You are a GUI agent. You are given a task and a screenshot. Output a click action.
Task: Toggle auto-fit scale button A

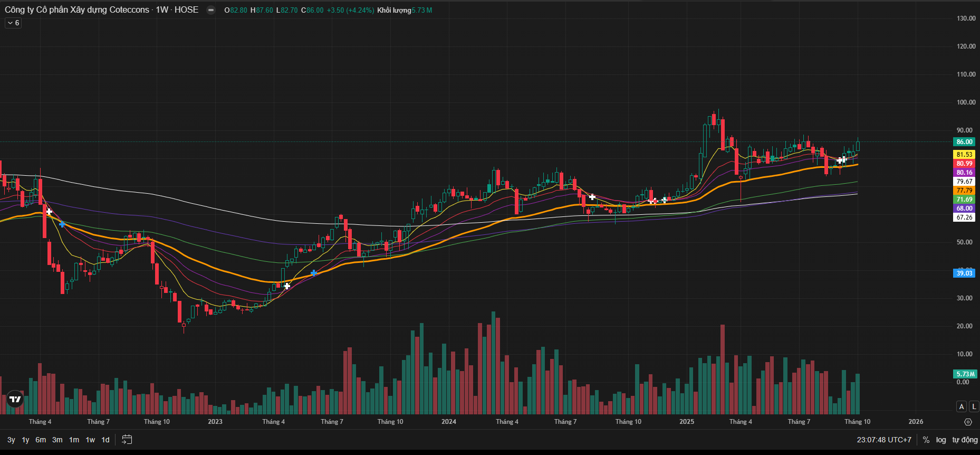[962, 406]
